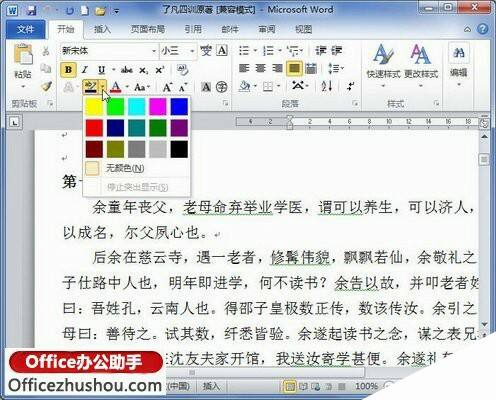Toggle Underline formatting

(x=101, y=70)
